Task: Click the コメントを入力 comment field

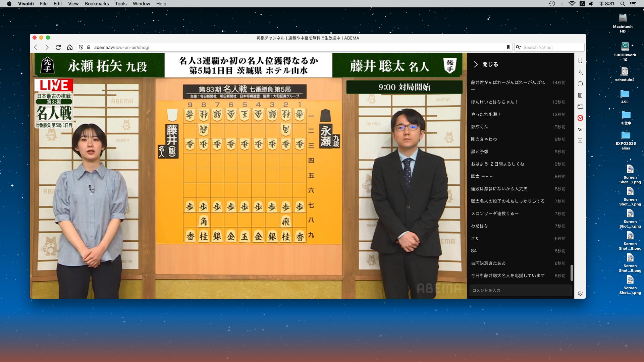Action: [x=520, y=290]
